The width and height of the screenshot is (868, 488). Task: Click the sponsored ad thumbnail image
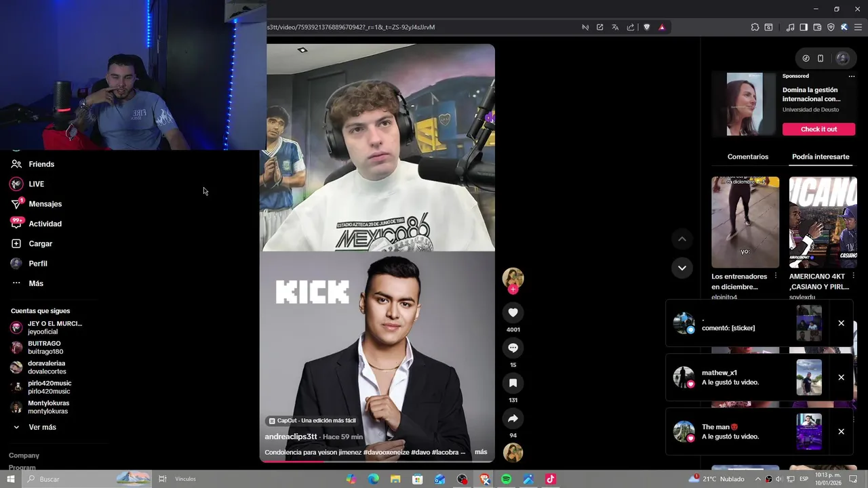click(745, 104)
